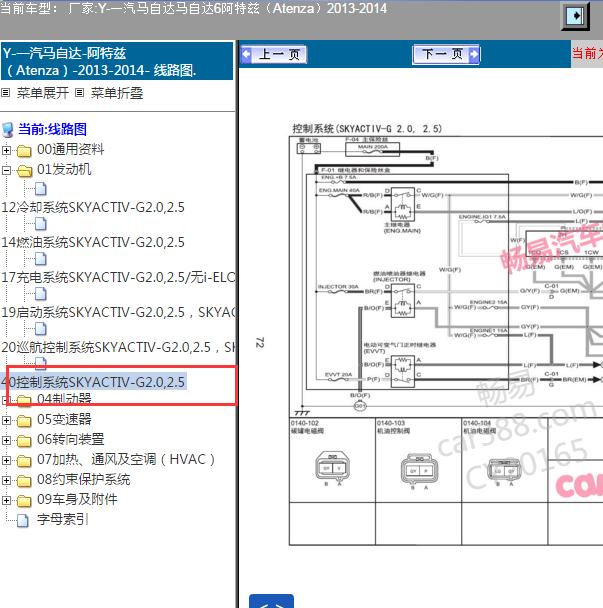
Task: Click the 当前车型 vehicle model text
Action: pos(194,8)
